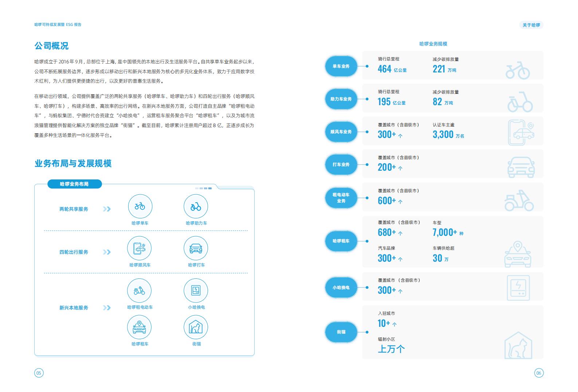Click the 600+ 个 value

tap(390, 201)
